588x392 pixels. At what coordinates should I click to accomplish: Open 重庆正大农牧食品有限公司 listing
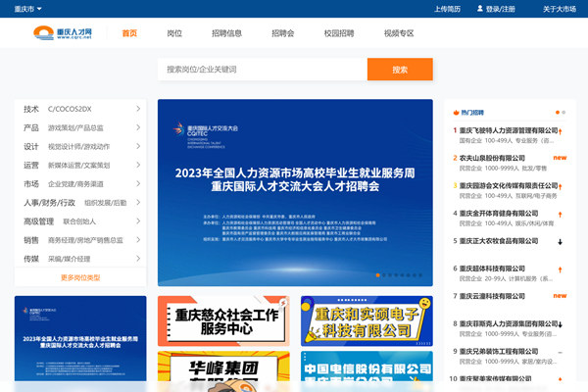[x=499, y=241]
